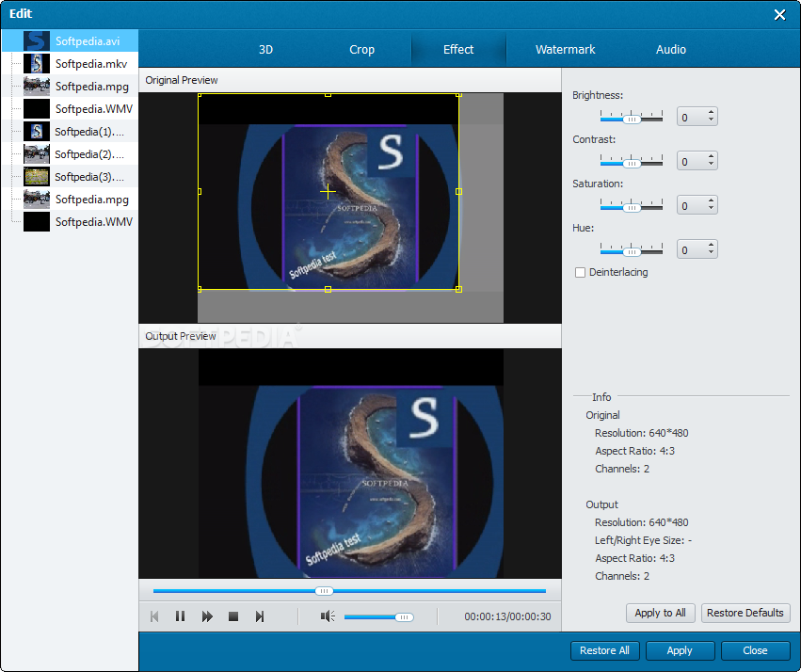
Task: Click the Restore All button
Action: coord(604,650)
